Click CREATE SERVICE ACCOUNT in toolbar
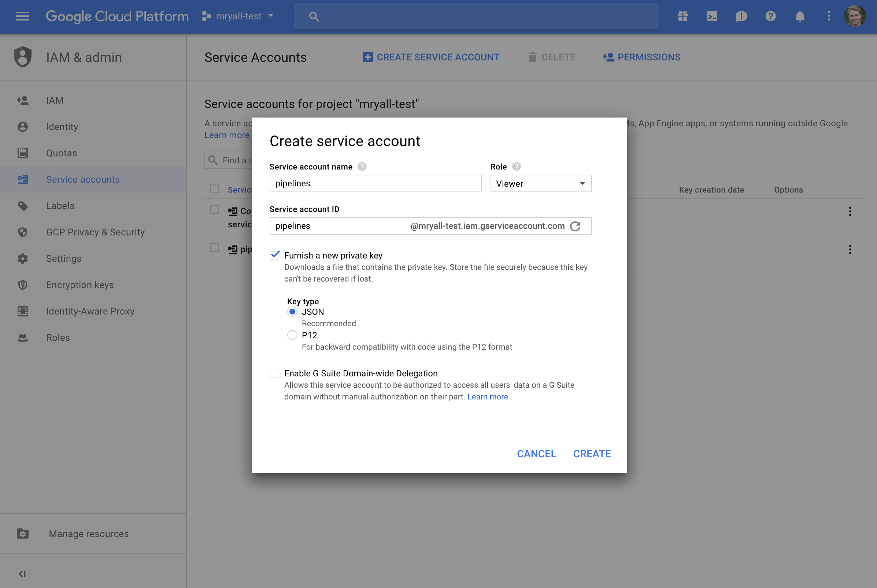Screen dimensions: 877x588 click(x=431, y=57)
